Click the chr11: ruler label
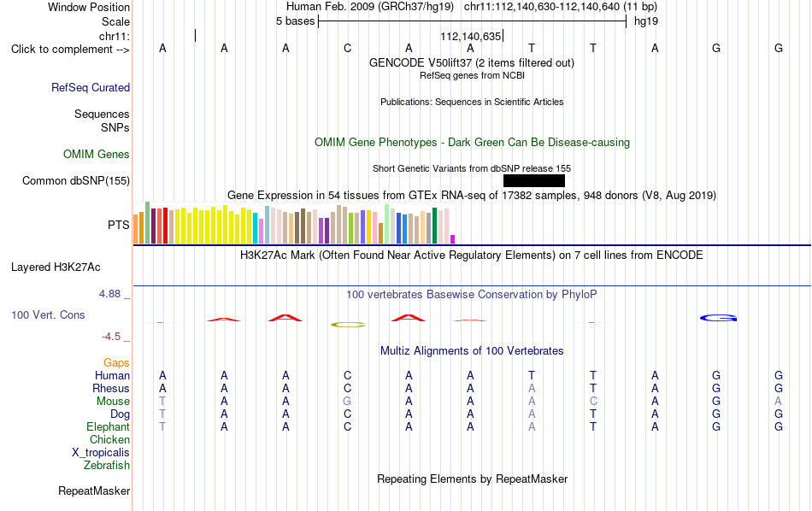 coord(115,36)
